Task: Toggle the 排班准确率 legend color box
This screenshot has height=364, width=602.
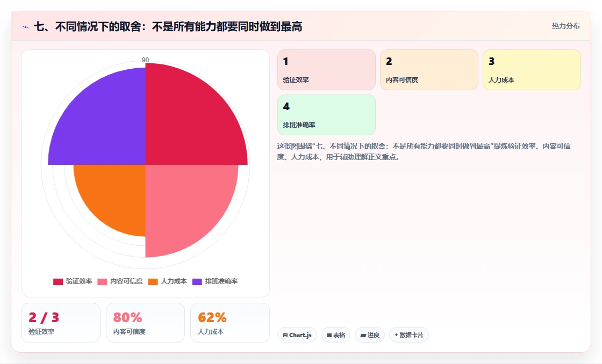Action: pyautogui.click(x=197, y=282)
